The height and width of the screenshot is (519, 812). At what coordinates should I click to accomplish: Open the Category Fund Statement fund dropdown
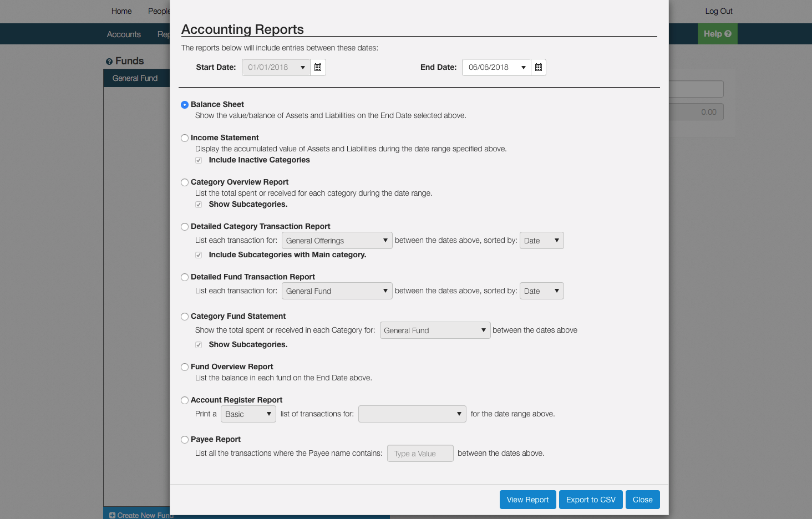pyautogui.click(x=435, y=330)
